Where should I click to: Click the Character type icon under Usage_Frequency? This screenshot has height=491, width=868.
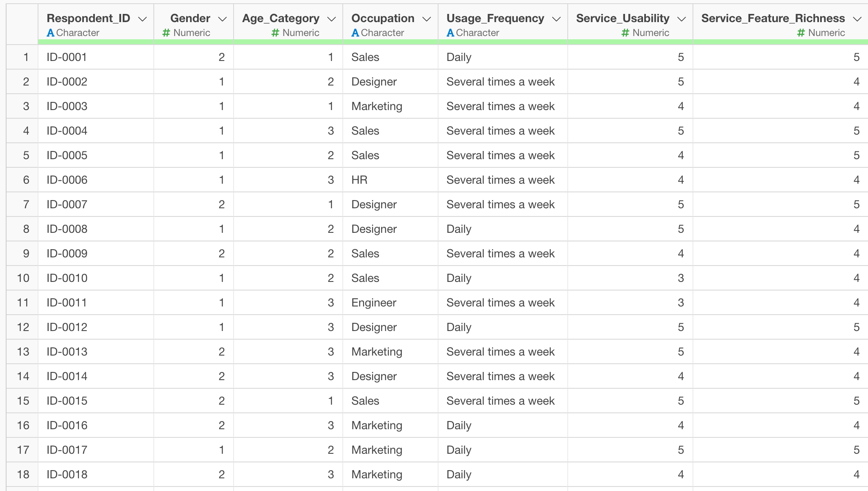[450, 33]
